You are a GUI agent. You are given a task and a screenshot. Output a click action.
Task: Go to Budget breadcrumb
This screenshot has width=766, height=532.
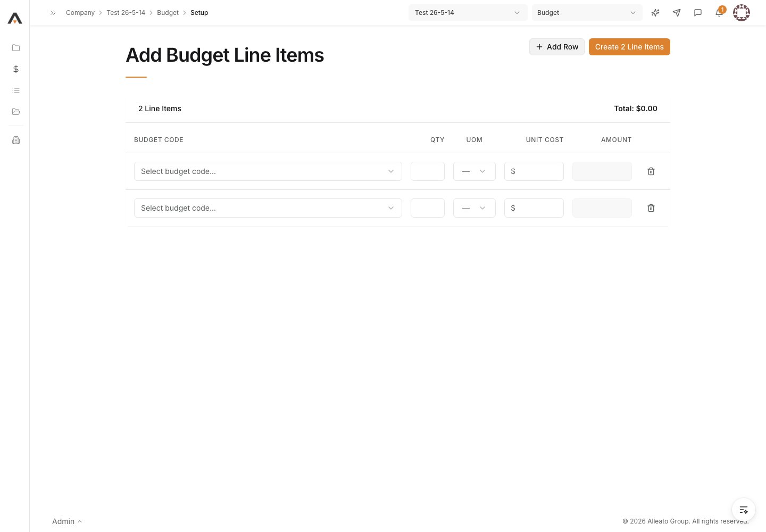point(168,13)
